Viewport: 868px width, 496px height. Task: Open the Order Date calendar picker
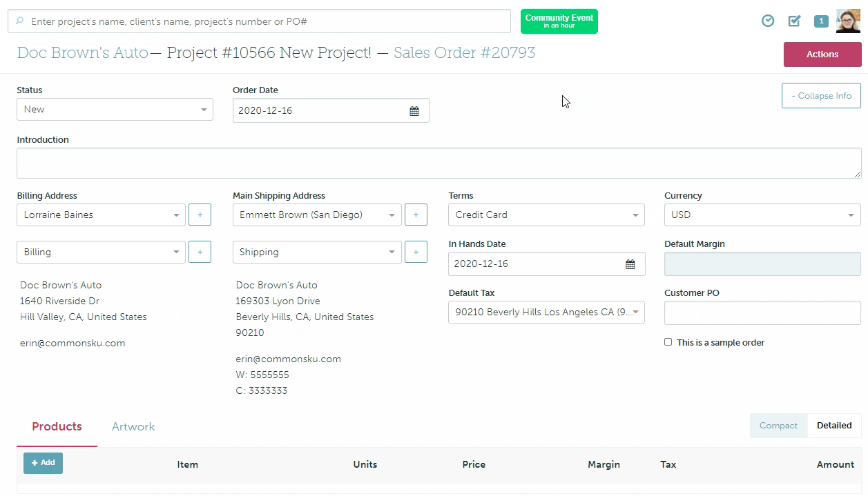click(x=414, y=111)
